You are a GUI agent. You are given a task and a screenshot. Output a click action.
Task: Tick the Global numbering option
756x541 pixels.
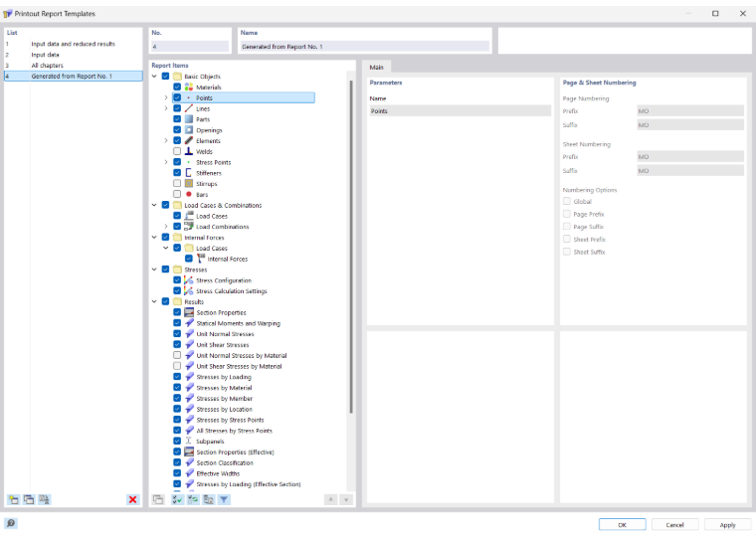[567, 202]
